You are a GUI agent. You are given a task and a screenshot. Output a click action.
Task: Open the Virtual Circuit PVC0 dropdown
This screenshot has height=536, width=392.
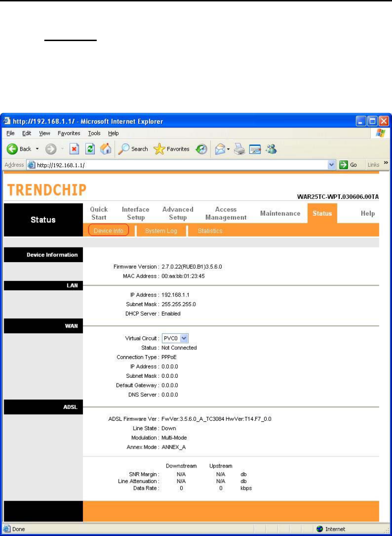tap(175, 339)
